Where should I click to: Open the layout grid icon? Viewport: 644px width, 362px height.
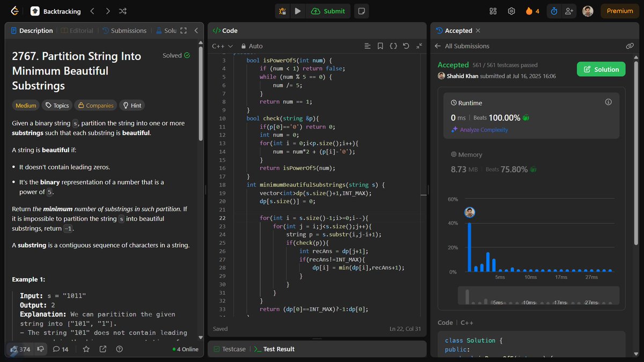pyautogui.click(x=493, y=11)
